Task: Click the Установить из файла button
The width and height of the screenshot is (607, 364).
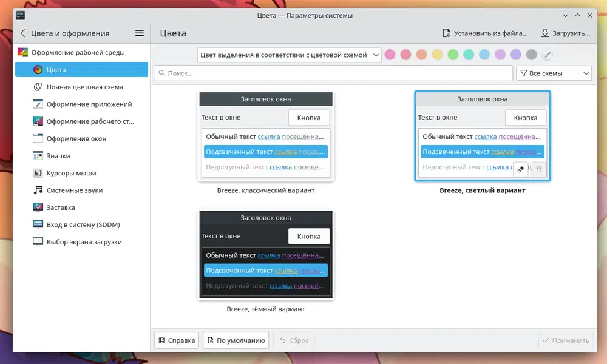Action: point(485,33)
